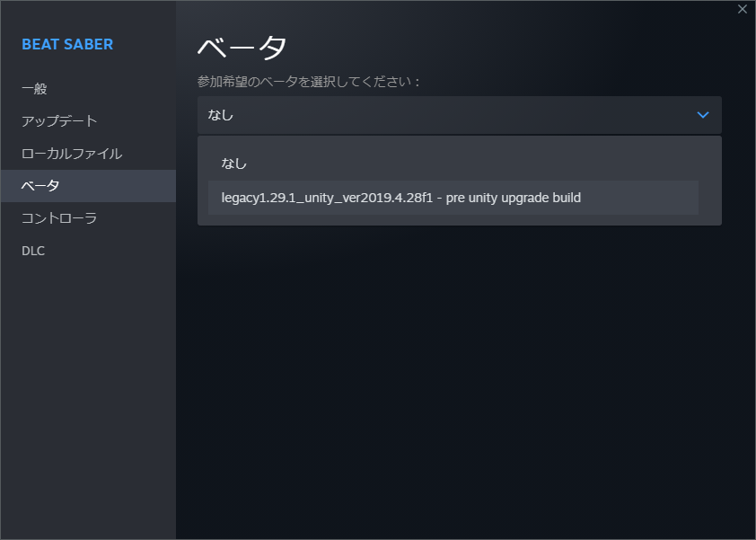This screenshot has width=756, height=540.
Task: Select the legacy1.29.1 pre unity upgrade build
Action: tap(453, 198)
